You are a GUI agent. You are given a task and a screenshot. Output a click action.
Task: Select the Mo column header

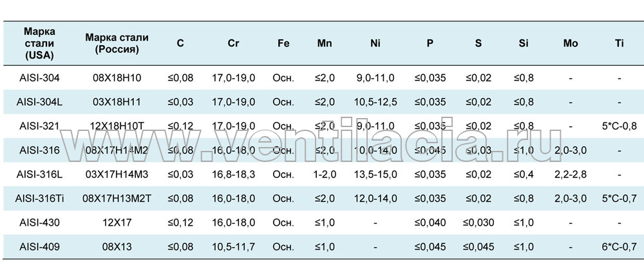pyautogui.click(x=571, y=43)
